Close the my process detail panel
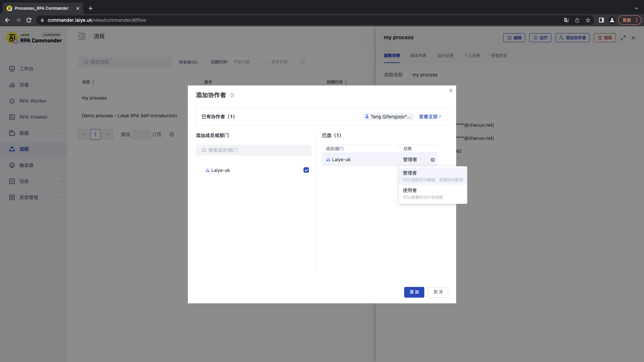This screenshot has width=644, height=362. click(633, 38)
